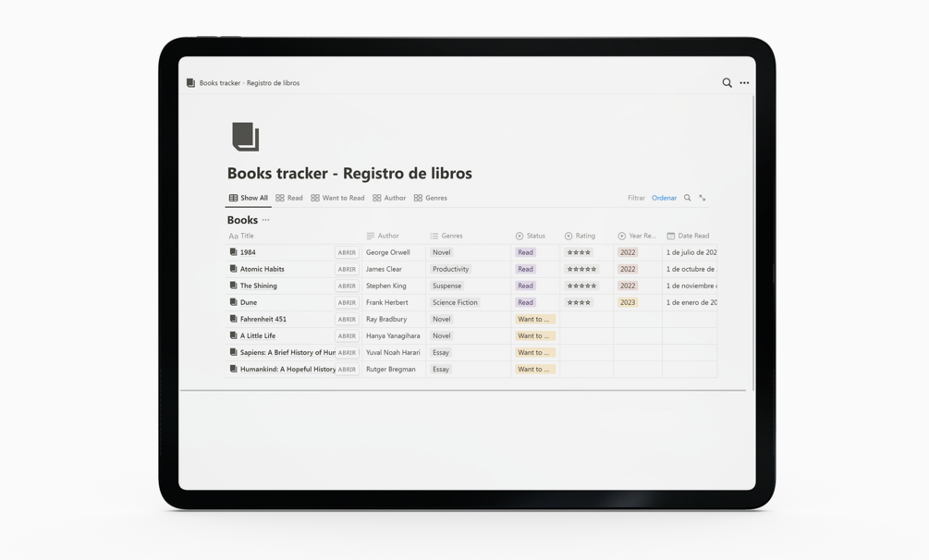Screen dimensions: 929x560
Task: Click the page icon beside 1984
Action: [x=233, y=252]
